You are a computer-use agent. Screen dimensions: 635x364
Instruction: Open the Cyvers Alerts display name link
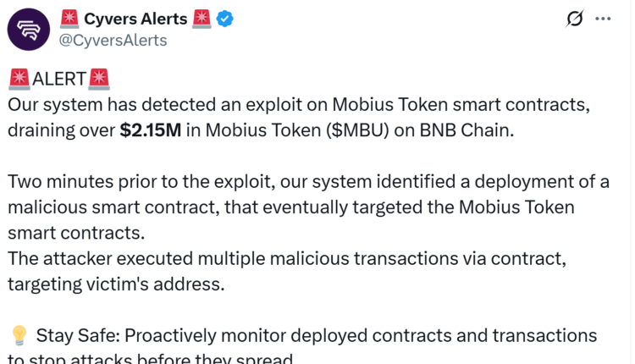tap(135, 18)
